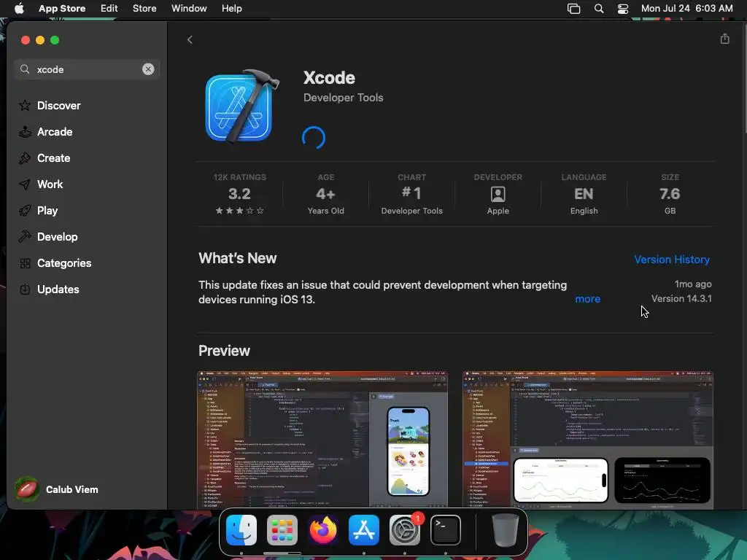Viewport: 747px width, 560px height.
Task: Click the 4+ Years Old age rating
Action: click(326, 195)
